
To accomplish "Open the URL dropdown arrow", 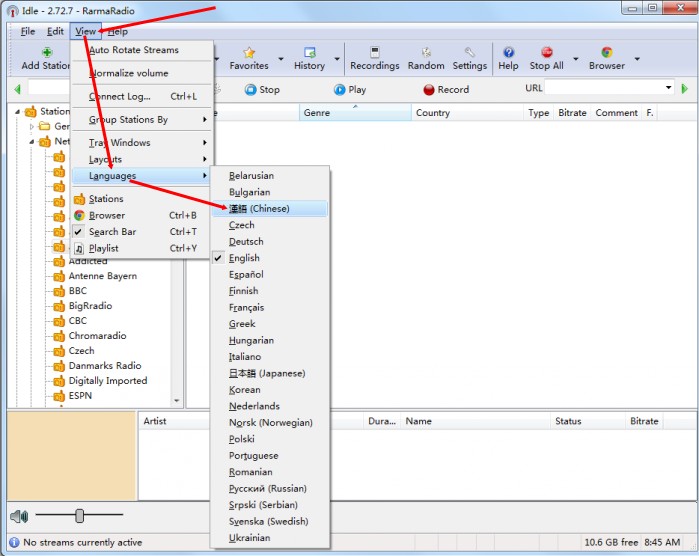I will coord(668,89).
